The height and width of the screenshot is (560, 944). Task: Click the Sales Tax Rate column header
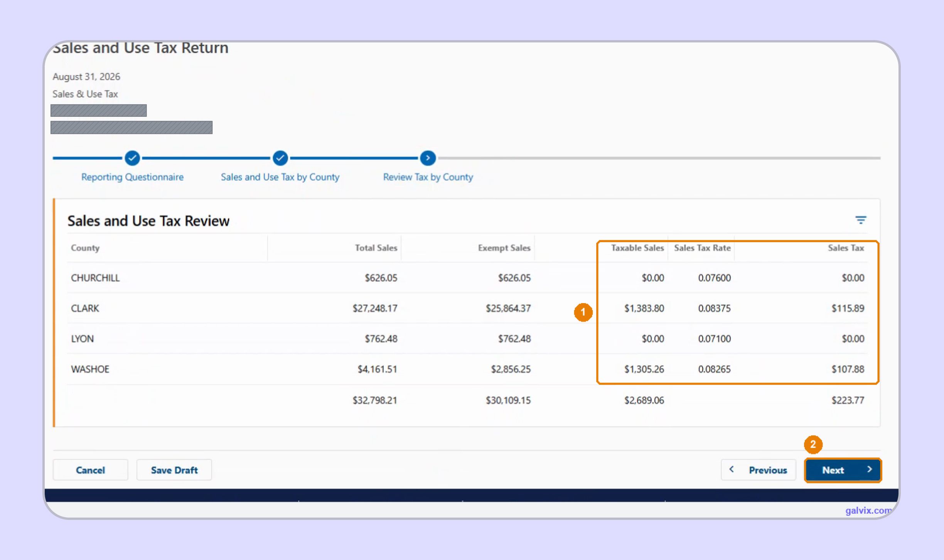pyautogui.click(x=702, y=248)
